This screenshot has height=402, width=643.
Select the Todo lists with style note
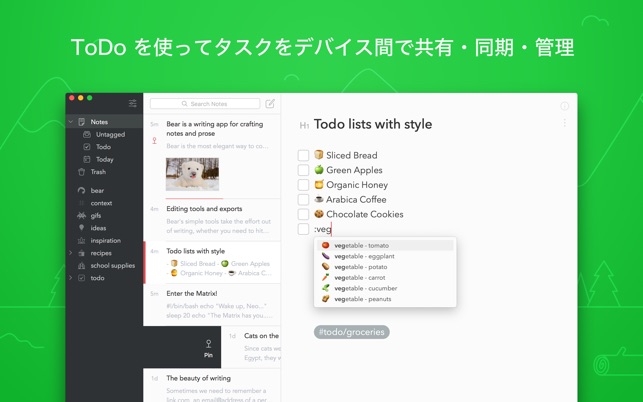tap(212, 263)
